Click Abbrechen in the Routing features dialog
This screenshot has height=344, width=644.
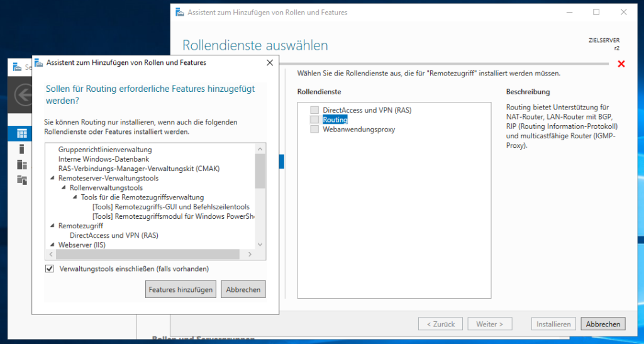coord(243,289)
